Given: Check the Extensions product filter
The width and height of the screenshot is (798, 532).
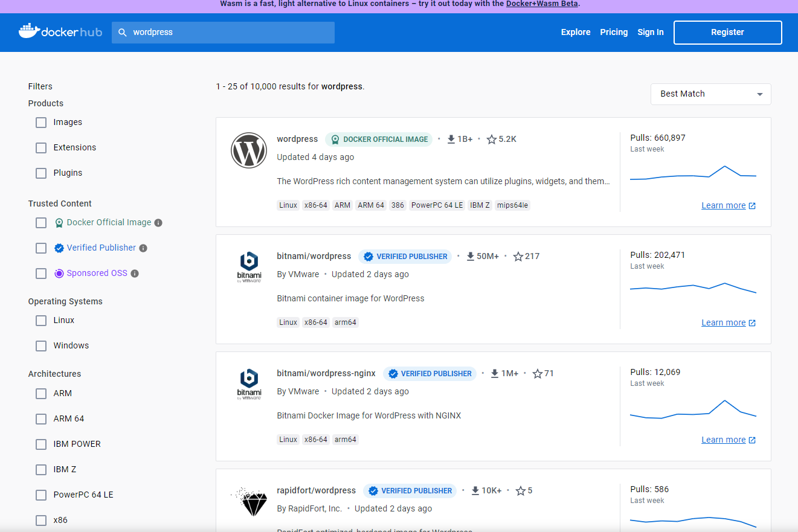Looking at the screenshot, I should [x=41, y=148].
